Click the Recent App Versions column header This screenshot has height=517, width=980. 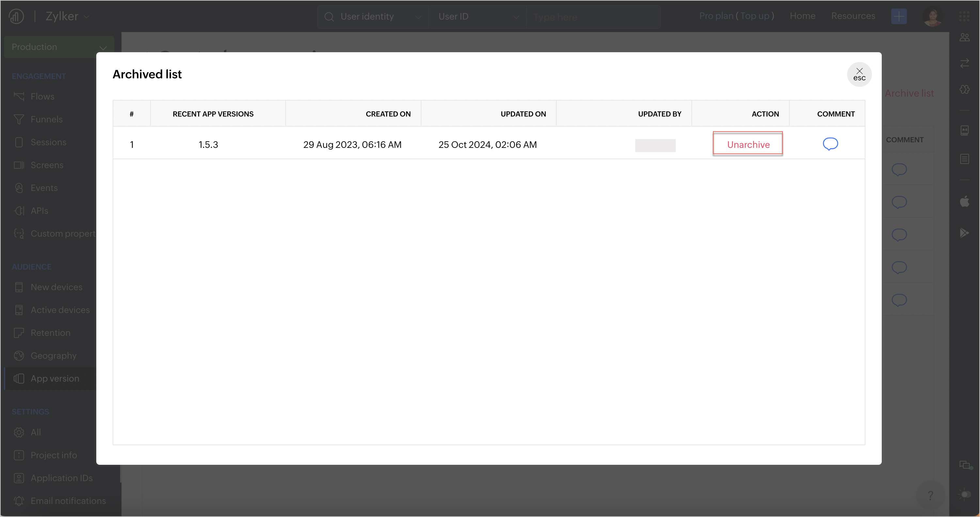(213, 114)
